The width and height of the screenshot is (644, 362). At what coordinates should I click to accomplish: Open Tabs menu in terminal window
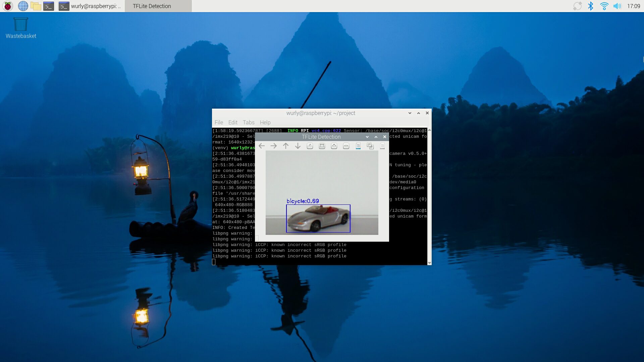(x=249, y=122)
